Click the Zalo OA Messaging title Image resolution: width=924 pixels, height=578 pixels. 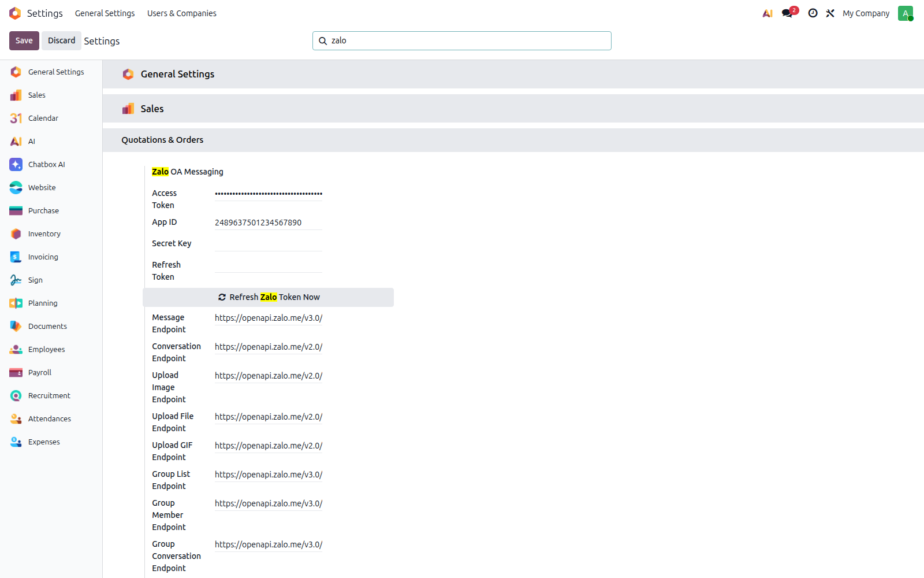coord(188,172)
